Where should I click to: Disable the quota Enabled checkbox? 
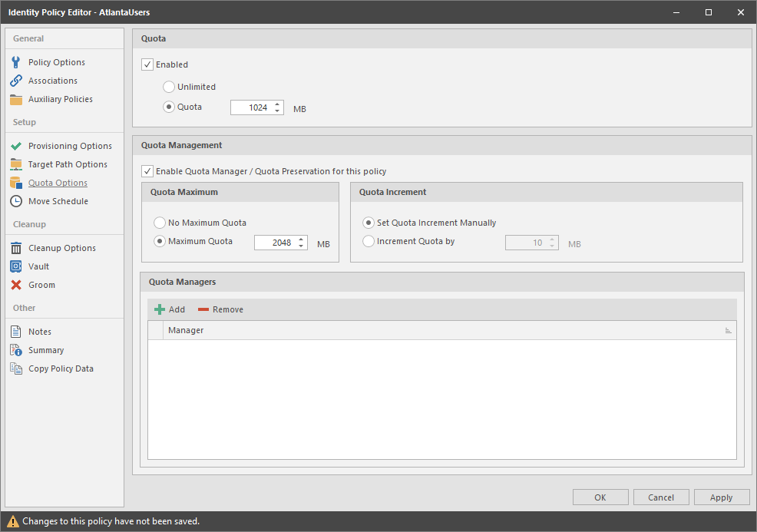[x=147, y=64]
